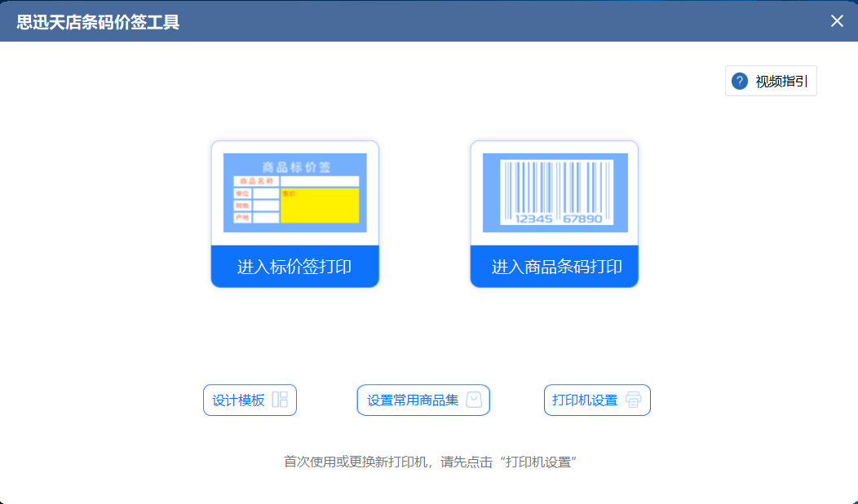This screenshot has width=858, height=504.
Task: Click the question mark help icon
Action: click(x=740, y=80)
